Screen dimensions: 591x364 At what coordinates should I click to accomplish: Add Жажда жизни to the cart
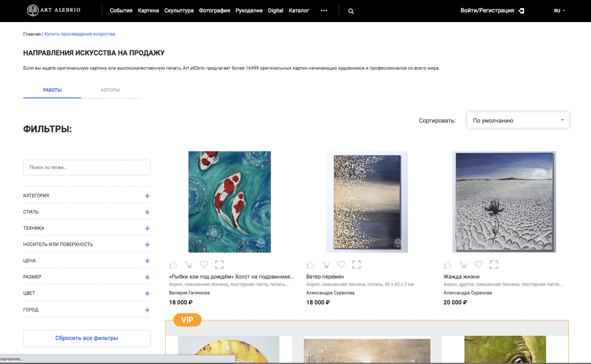pyautogui.click(x=463, y=264)
